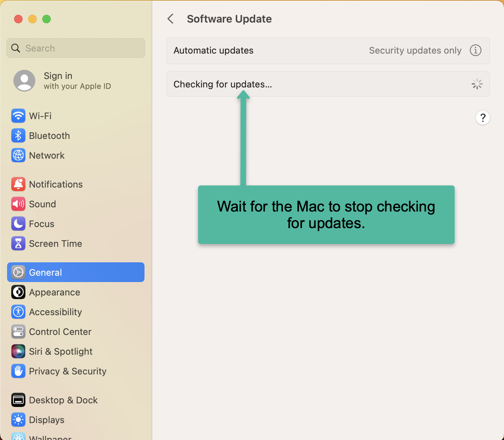
Task: Select Focus label in sidebar
Action: tap(42, 224)
